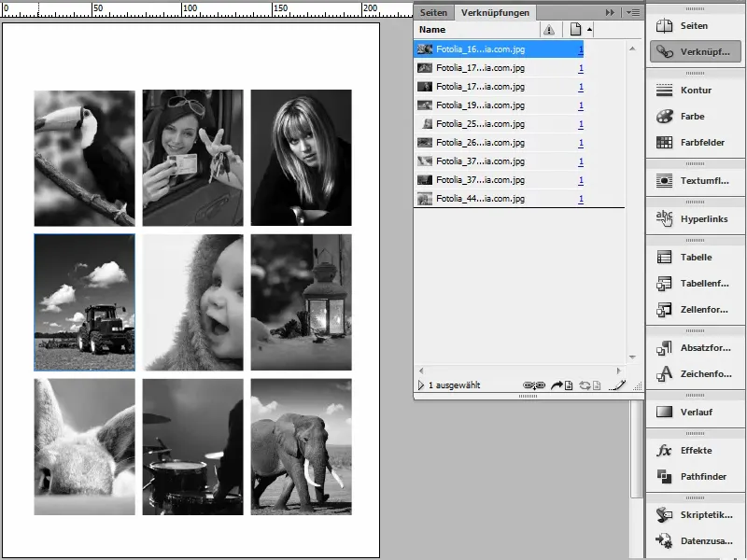
Task: Select link Fotolia_44...ia.com.jpg
Action: tap(500, 199)
